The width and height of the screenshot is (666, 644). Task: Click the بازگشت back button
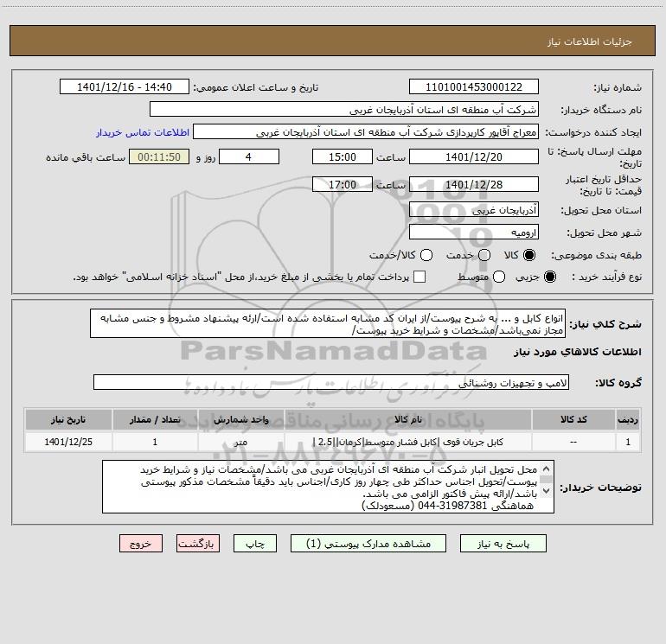pos(198,544)
